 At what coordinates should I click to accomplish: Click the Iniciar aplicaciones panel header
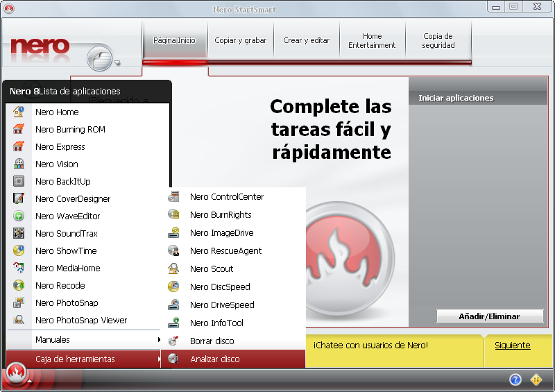coord(478,98)
